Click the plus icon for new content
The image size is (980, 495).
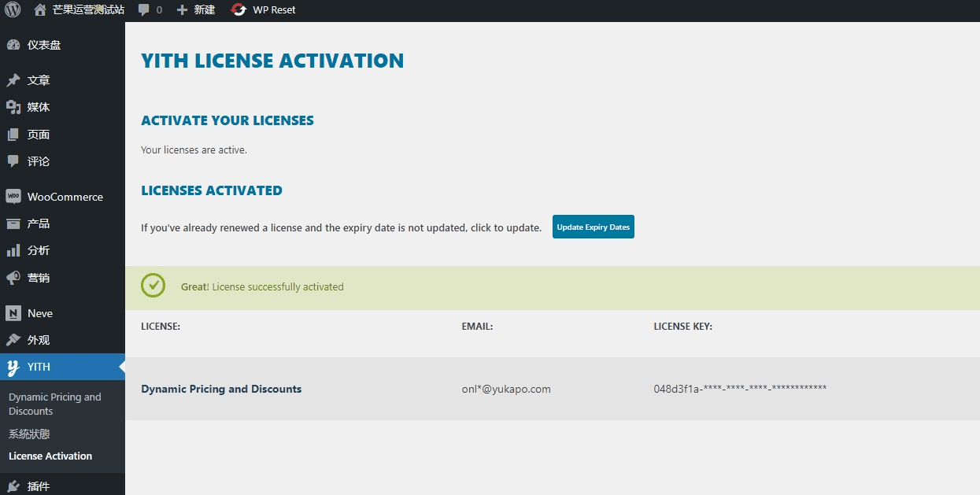[182, 10]
